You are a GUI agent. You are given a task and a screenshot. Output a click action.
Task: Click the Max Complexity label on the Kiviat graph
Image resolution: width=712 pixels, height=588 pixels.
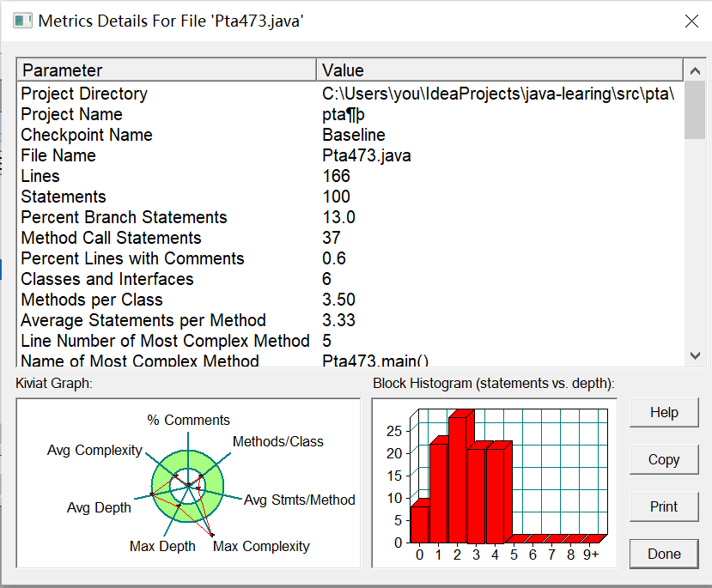pyautogui.click(x=261, y=546)
